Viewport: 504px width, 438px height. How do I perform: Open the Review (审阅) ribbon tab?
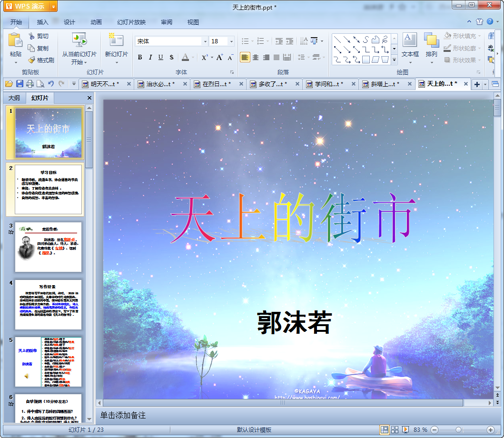167,22
